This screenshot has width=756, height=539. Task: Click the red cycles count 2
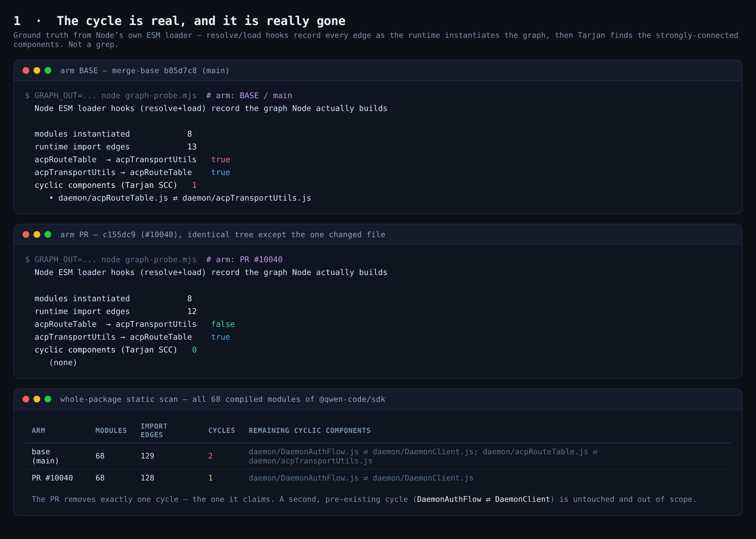point(210,456)
